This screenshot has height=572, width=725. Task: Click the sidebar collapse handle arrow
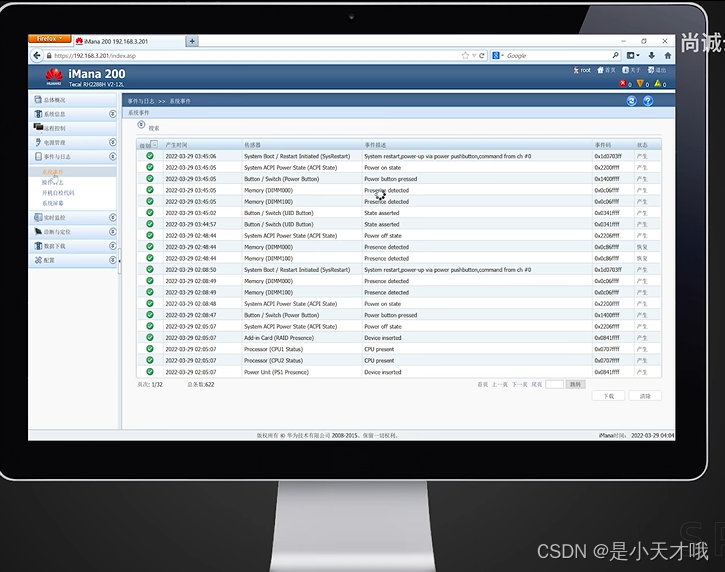click(119, 261)
